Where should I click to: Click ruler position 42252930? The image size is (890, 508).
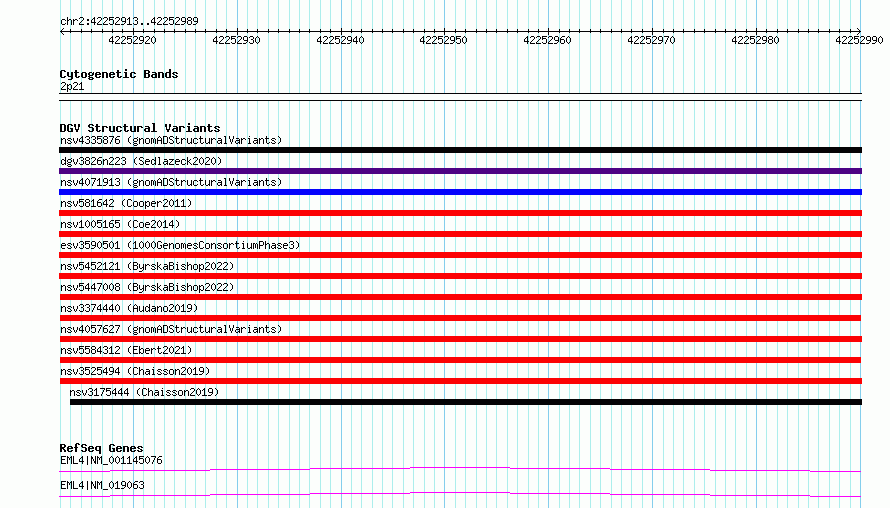236,40
